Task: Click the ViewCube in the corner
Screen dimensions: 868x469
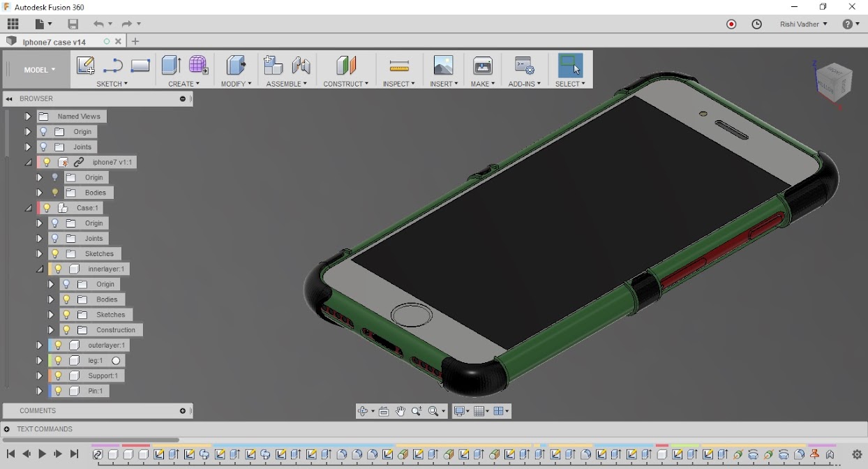Action: tap(833, 81)
